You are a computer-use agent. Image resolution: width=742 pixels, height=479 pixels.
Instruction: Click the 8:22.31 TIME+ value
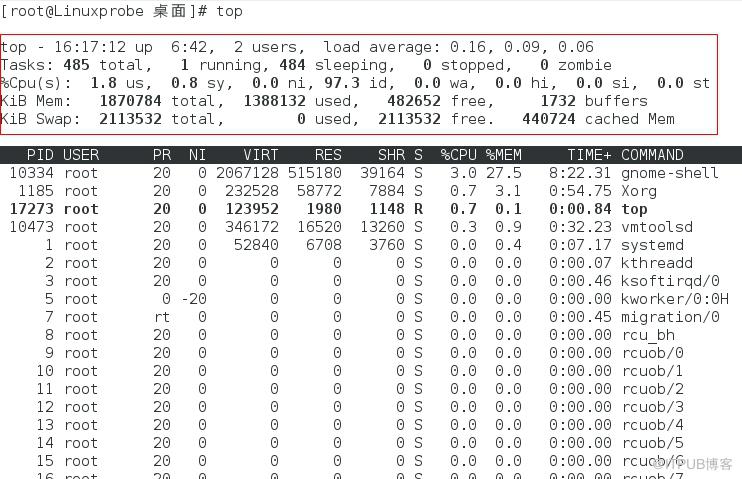click(x=580, y=173)
